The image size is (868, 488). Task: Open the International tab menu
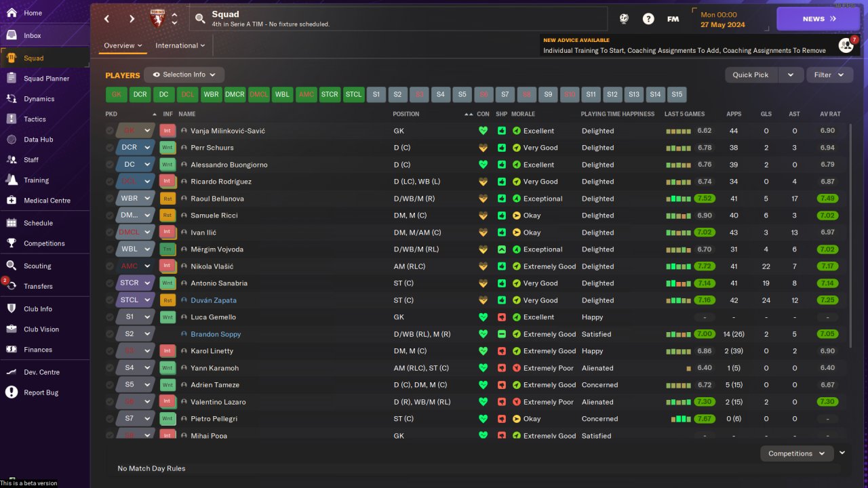(x=180, y=45)
